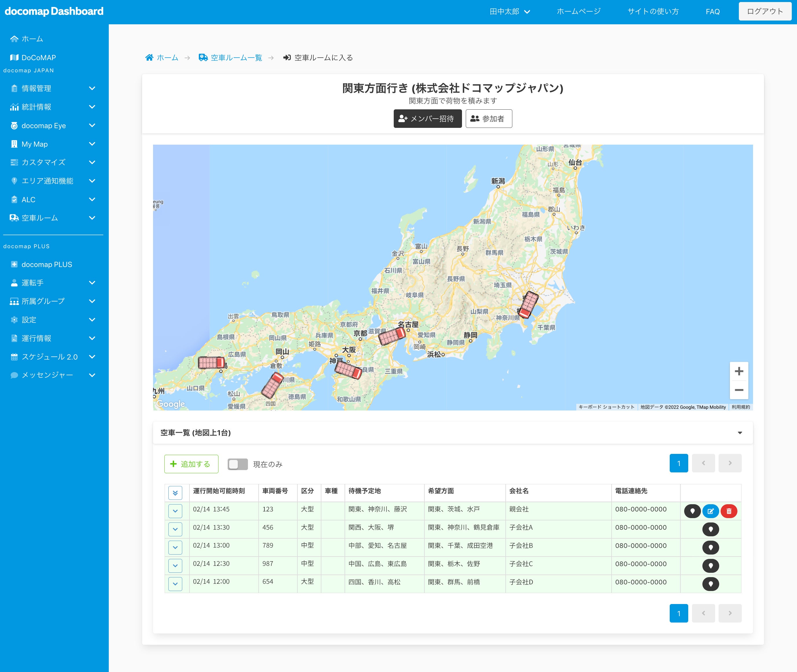Image resolution: width=797 pixels, height=672 pixels.
Task: Expand row details for 02/14 13:45 entry
Action: click(175, 511)
